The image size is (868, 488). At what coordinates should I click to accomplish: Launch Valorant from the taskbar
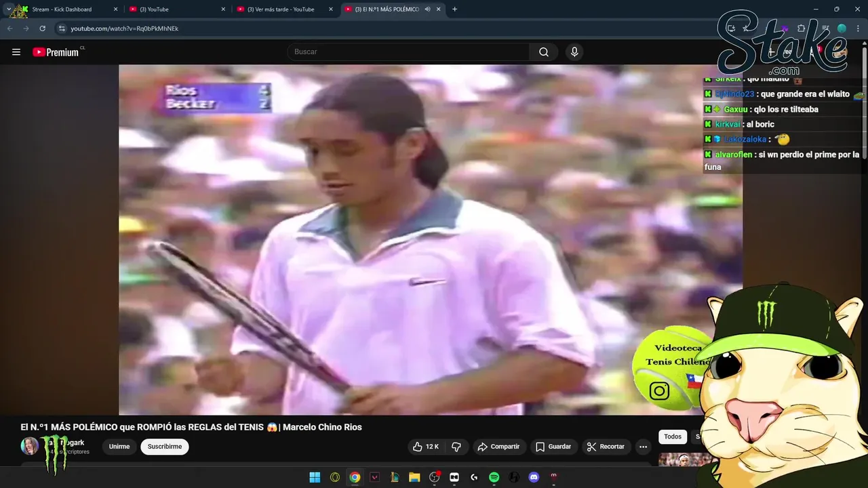(374, 477)
